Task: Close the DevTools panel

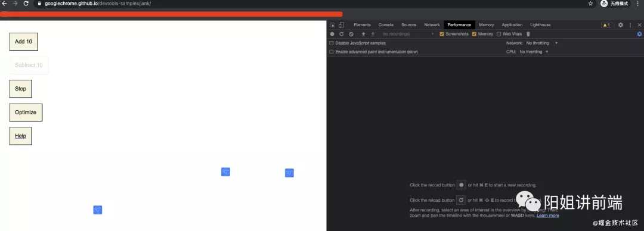Action: tap(639, 25)
